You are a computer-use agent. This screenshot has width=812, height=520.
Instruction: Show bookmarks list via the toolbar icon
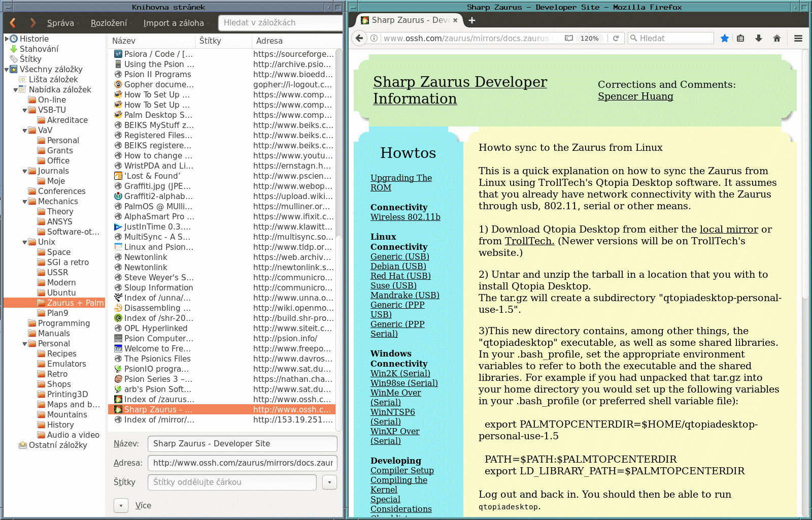point(740,38)
